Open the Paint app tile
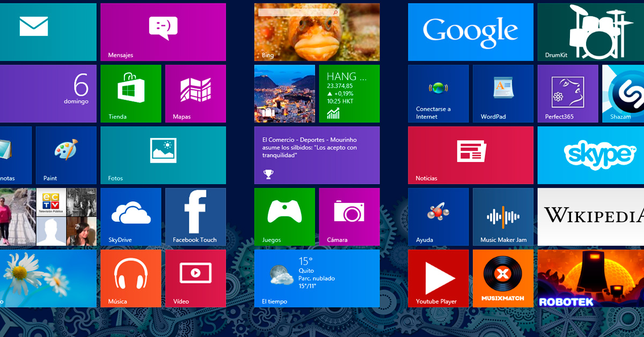 [x=66, y=155]
